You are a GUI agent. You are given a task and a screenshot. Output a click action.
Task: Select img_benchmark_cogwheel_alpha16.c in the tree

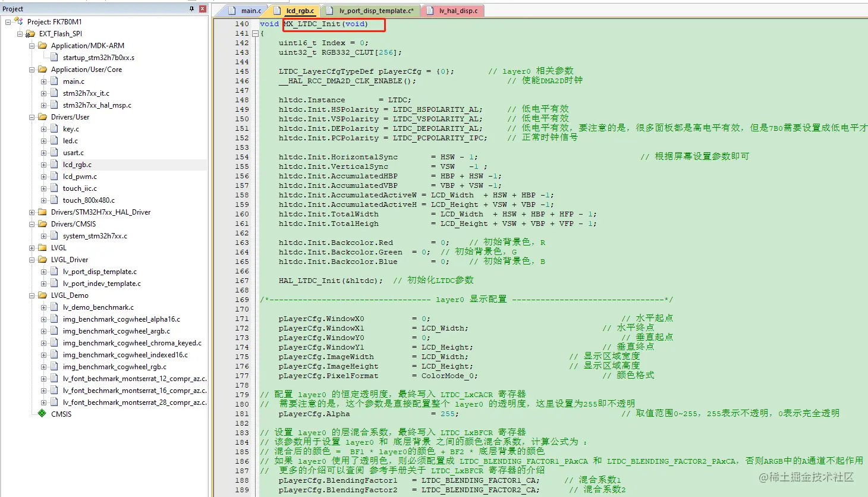[x=121, y=319]
